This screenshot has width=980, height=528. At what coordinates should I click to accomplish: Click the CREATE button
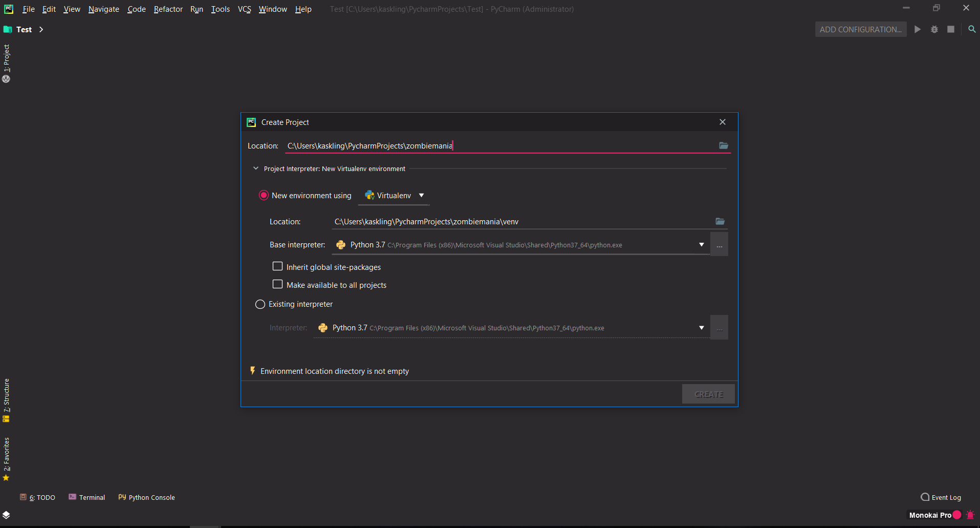(708, 394)
